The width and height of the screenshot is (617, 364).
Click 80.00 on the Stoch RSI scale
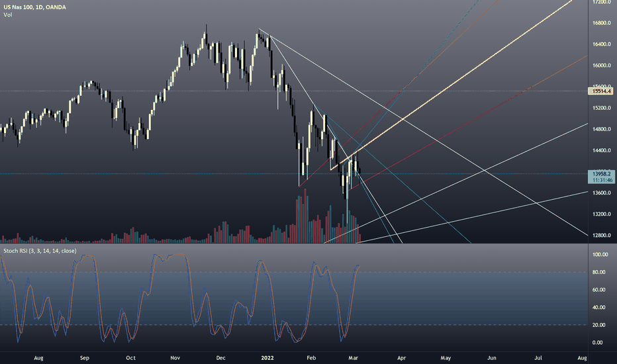point(599,272)
